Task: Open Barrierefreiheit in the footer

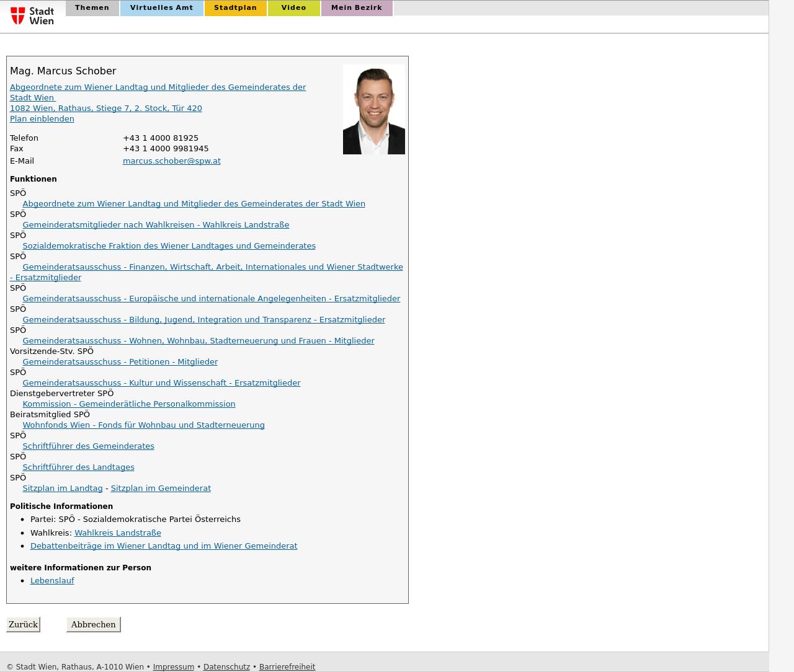Action: (287, 667)
